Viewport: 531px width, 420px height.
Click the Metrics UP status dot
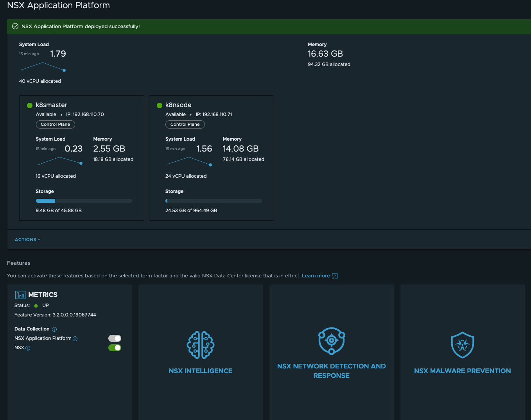tap(36, 306)
